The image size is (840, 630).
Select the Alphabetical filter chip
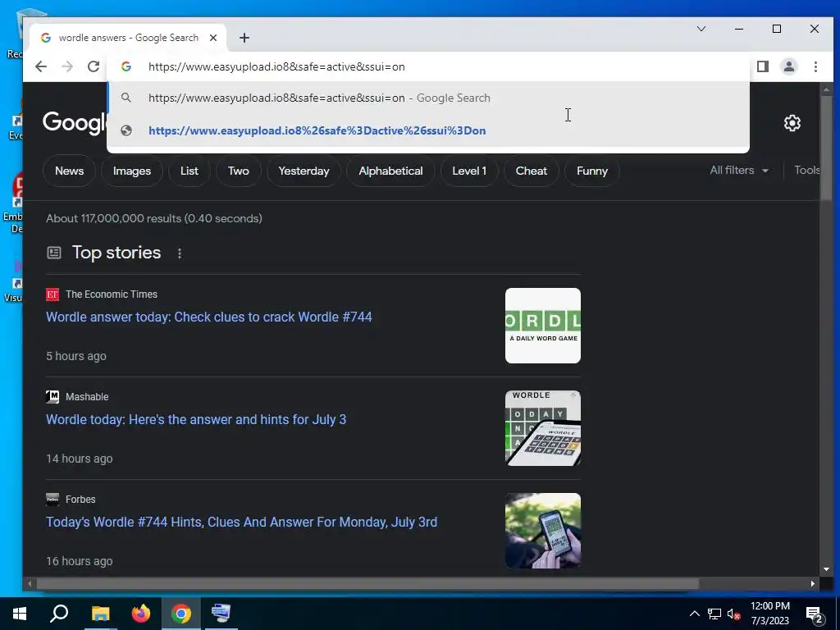[390, 171]
